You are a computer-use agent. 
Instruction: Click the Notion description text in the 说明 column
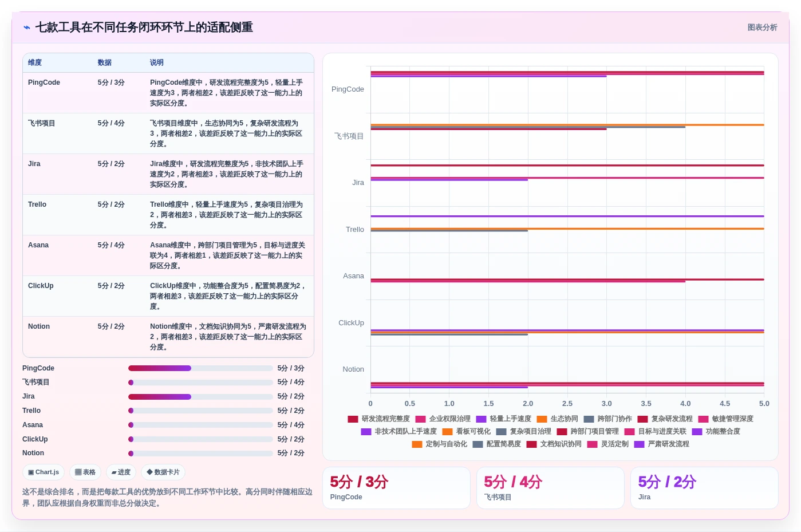(228, 337)
